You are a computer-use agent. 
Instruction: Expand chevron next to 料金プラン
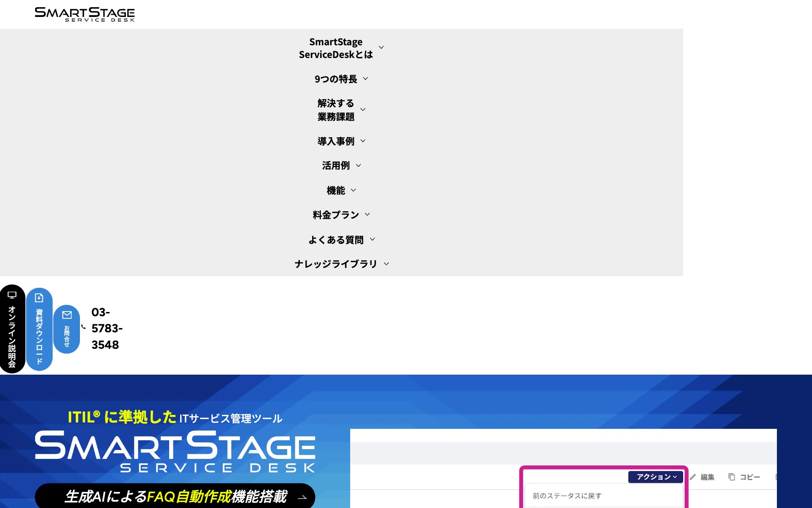367,215
